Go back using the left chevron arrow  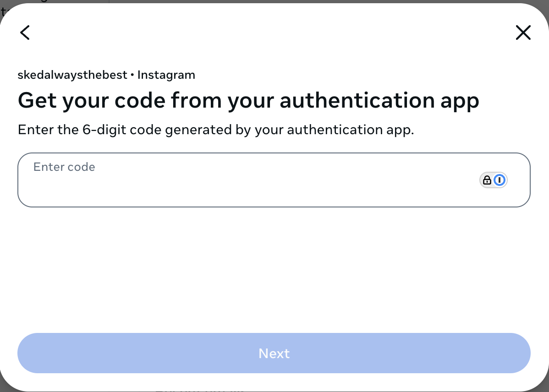25,33
